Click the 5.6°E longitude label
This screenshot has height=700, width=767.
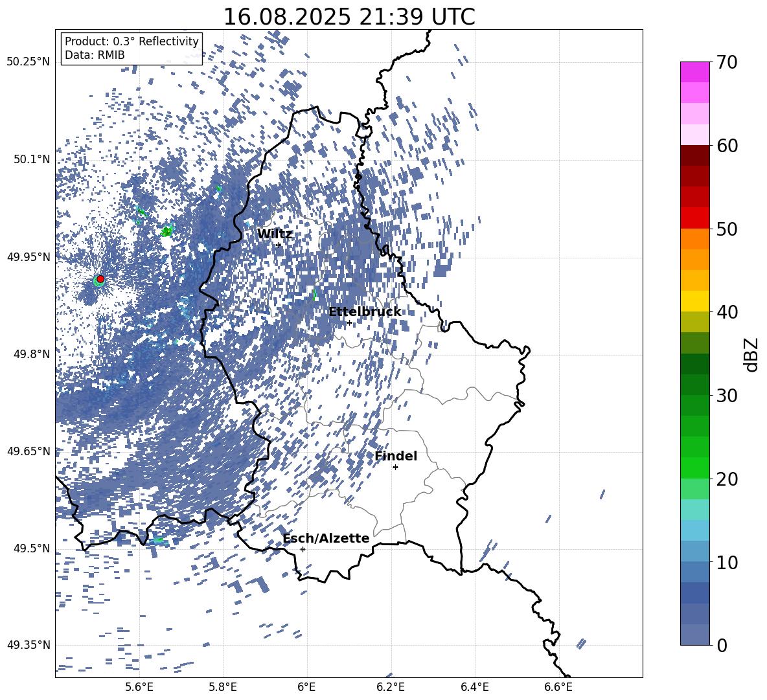tap(139, 687)
